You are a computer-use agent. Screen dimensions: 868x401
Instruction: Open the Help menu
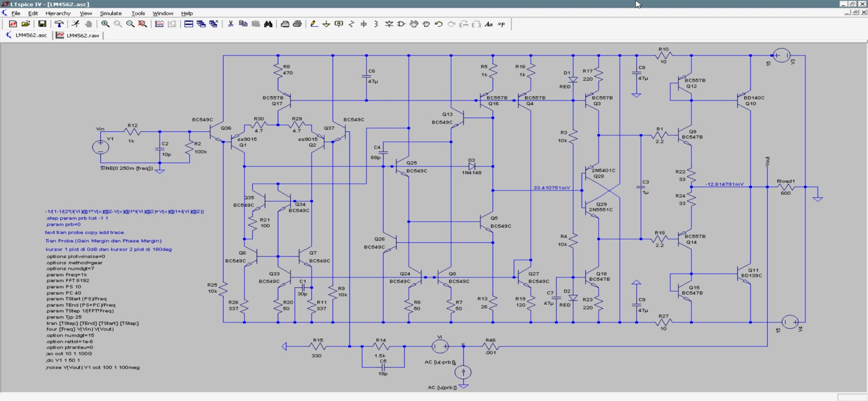tap(187, 13)
